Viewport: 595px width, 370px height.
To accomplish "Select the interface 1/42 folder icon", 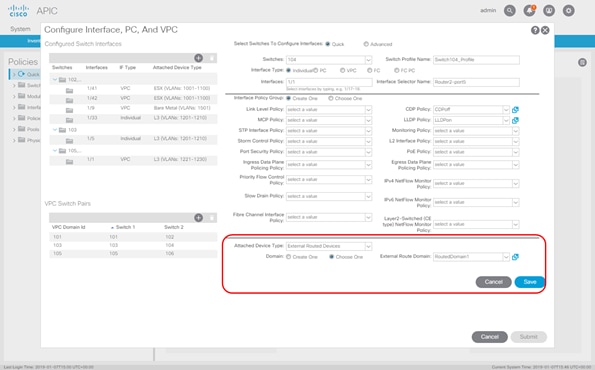I will click(69, 100).
